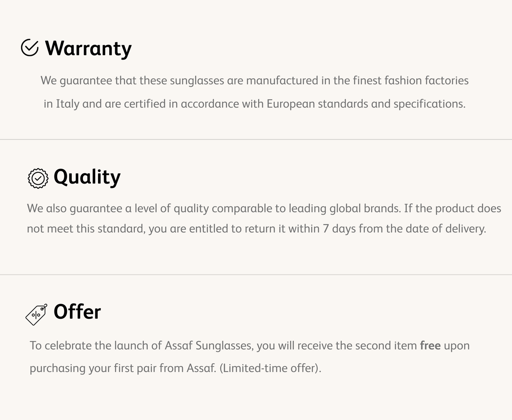Click the divider line above the Offer section
The width and height of the screenshot is (512, 420).
[x=256, y=275]
